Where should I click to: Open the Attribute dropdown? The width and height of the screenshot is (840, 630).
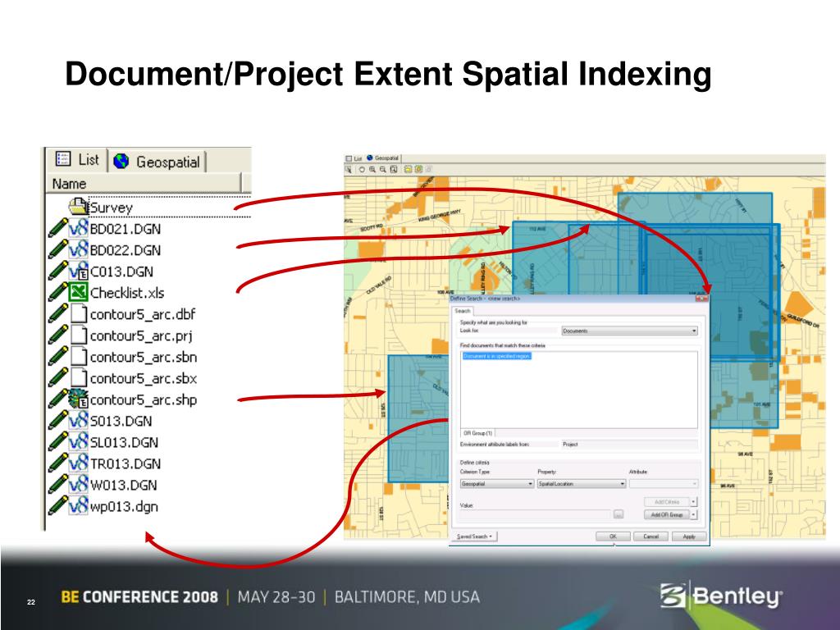664,484
